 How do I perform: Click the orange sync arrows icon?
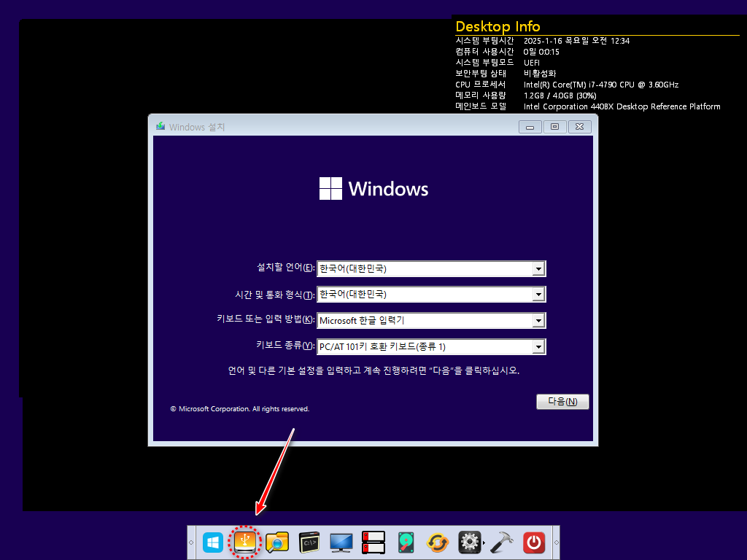click(x=438, y=542)
